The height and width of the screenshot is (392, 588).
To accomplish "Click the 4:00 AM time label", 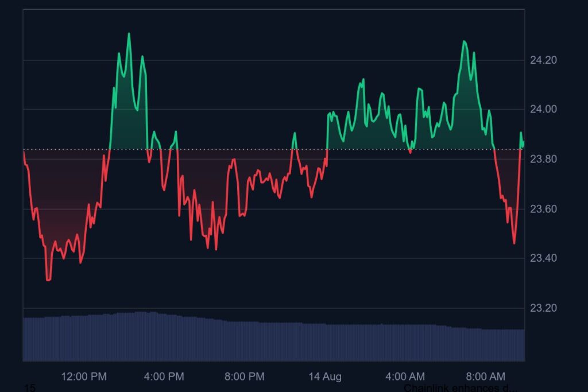I will pyautogui.click(x=405, y=377).
